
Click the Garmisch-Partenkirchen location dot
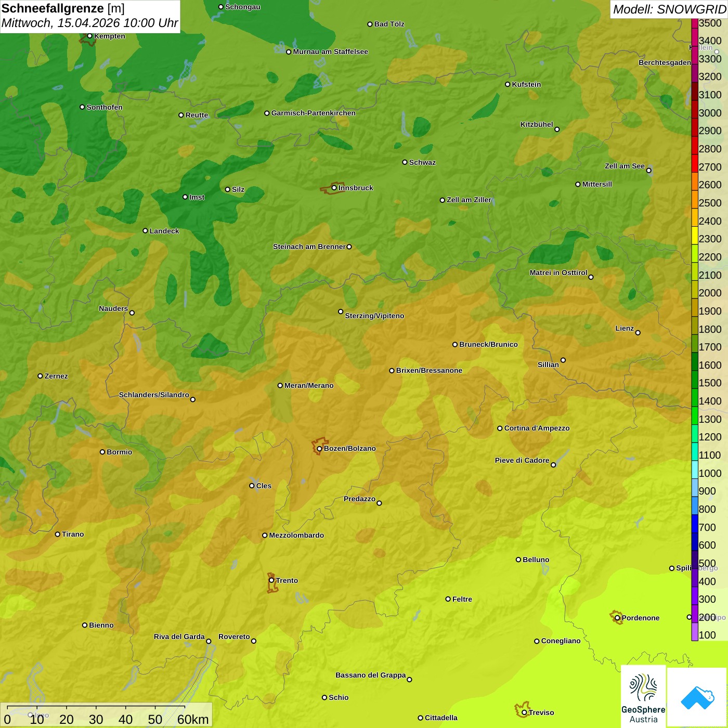tap(267, 113)
